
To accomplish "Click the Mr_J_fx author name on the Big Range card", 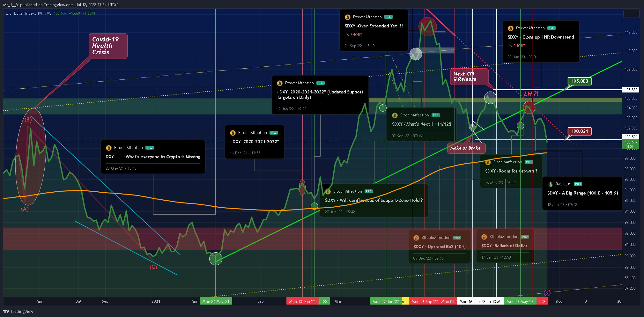I will [563, 184].
